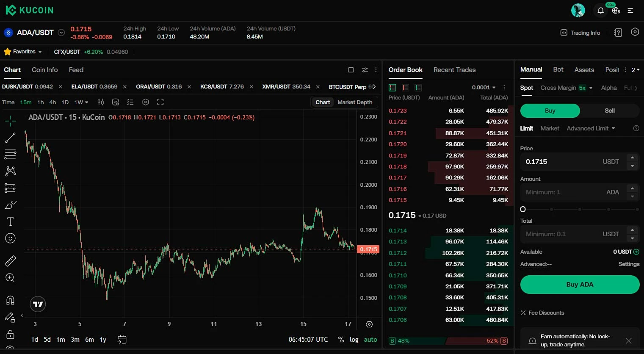Open the 1W timeframe dropdown

(81, 102)
